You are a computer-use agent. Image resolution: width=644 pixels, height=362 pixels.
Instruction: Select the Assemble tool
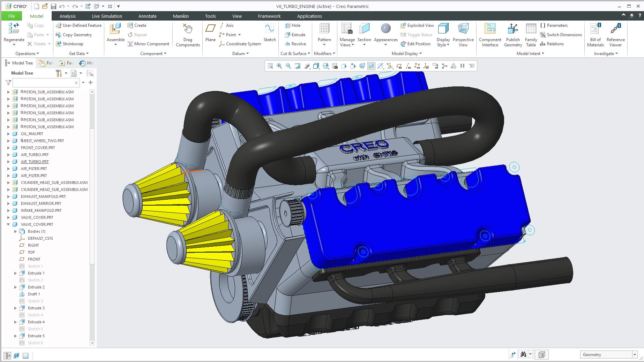pos(115,29)
